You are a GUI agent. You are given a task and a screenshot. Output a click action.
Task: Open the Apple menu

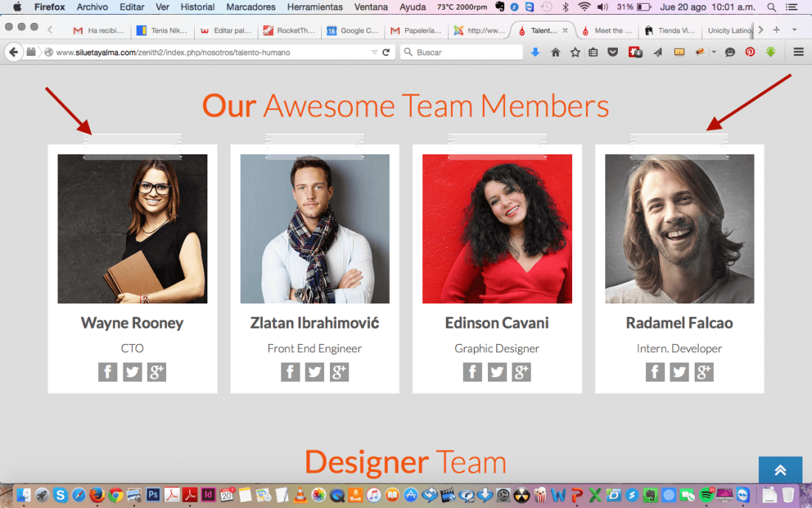(17, 7)
